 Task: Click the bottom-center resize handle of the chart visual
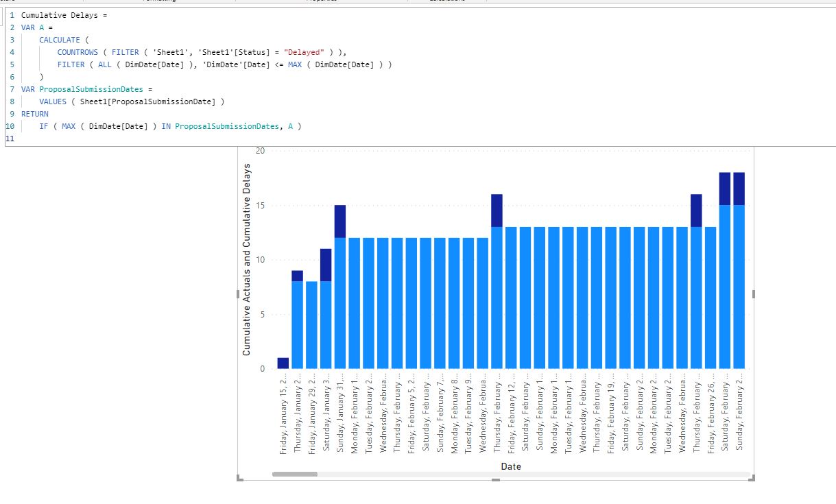tap(496, 479)
